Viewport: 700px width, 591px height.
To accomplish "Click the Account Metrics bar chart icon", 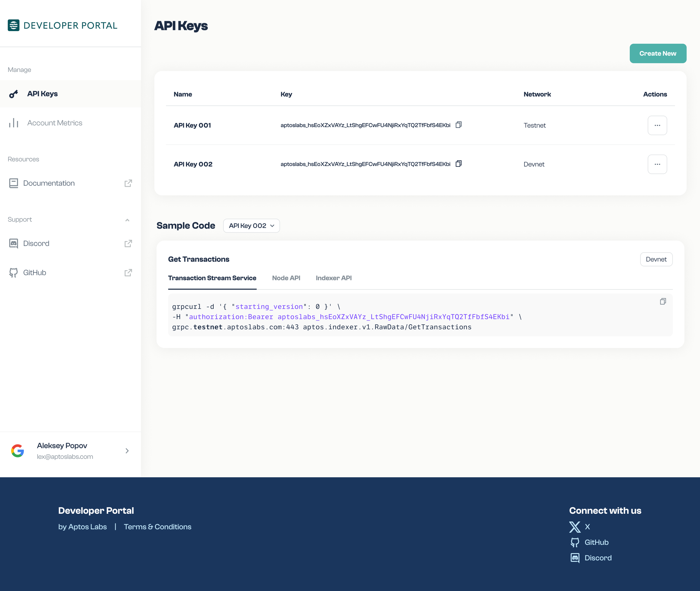I will (13, 123).
